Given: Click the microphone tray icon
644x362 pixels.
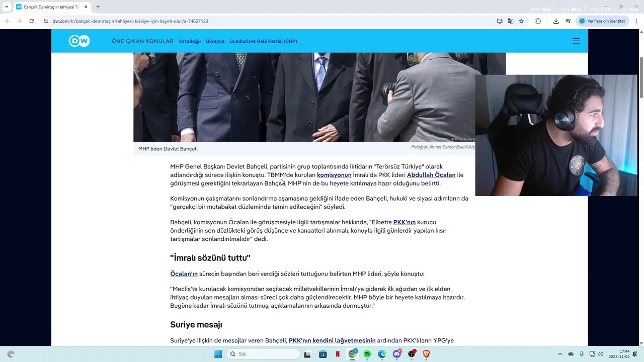Looking at the screenshot, I should (582, 354).
